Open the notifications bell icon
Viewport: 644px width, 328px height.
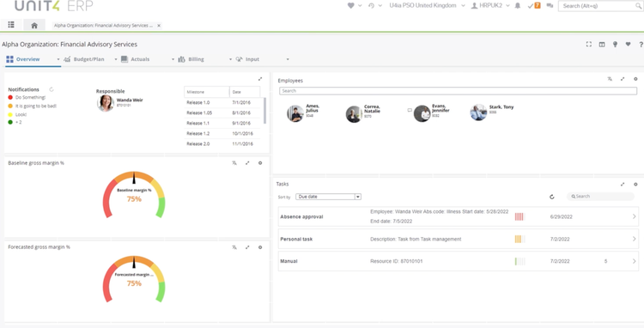(518, 6)
